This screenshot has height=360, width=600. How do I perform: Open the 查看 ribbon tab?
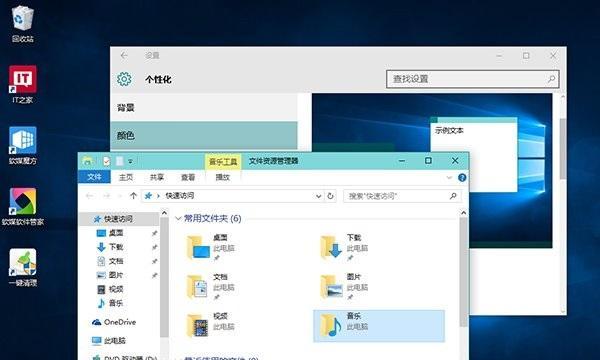click(188, 177)
